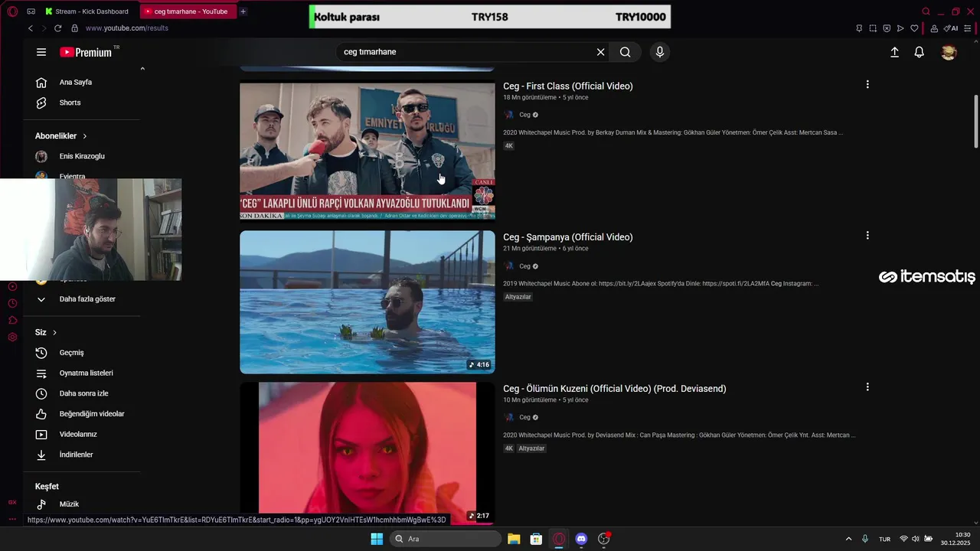Open Beğendiğim videolar
Viewport: 980px width, 551px height.
point(82,414)
